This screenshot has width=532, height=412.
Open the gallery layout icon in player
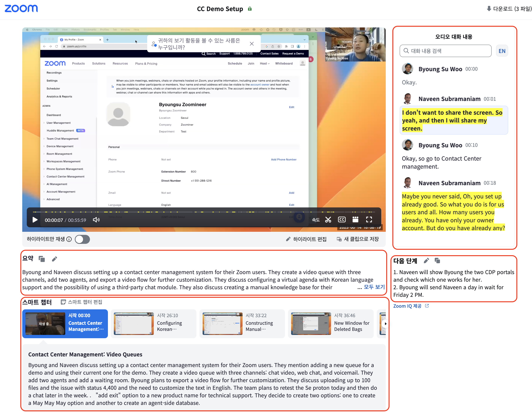click(x=355, y=220)
